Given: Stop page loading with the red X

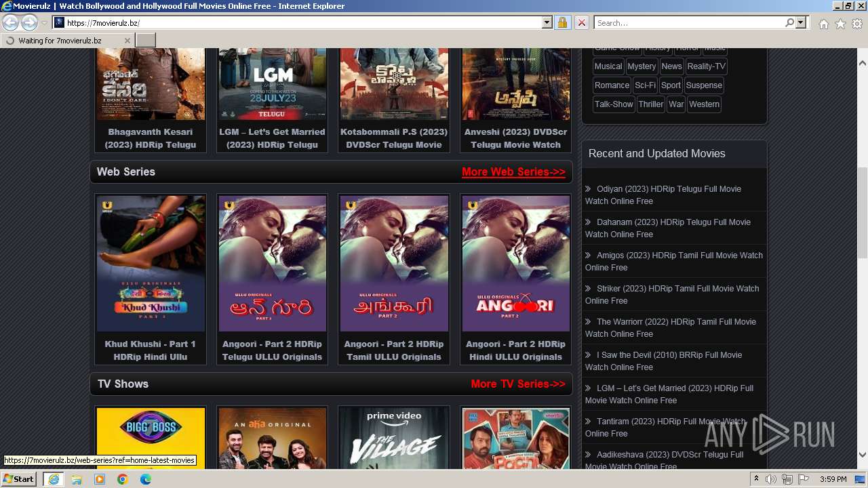Looking at the screenshot, I should click(x=581, y=23).
